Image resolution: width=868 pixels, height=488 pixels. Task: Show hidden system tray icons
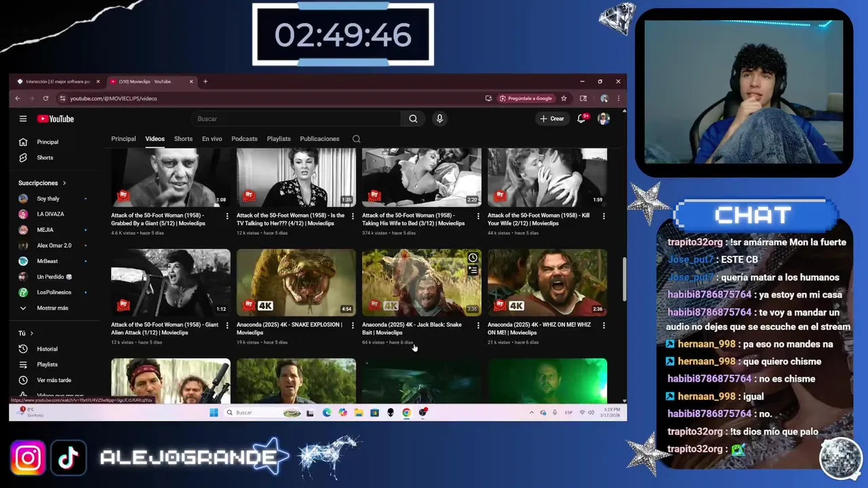pyautogui.click(x=532, y=413)
